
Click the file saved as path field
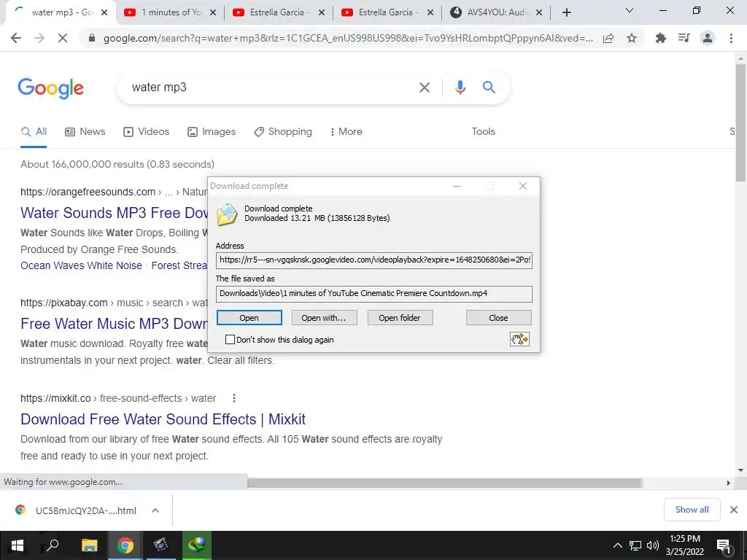coord(374,293)
